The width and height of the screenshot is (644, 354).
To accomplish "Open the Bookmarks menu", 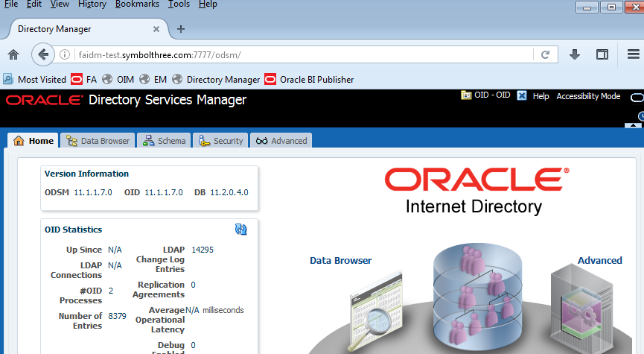I will tap(137, 4).
